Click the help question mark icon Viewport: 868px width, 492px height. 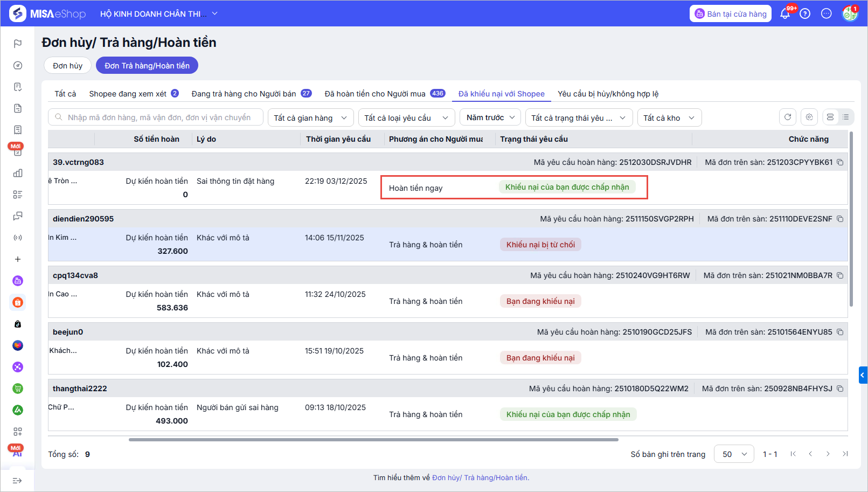(805, 14)
